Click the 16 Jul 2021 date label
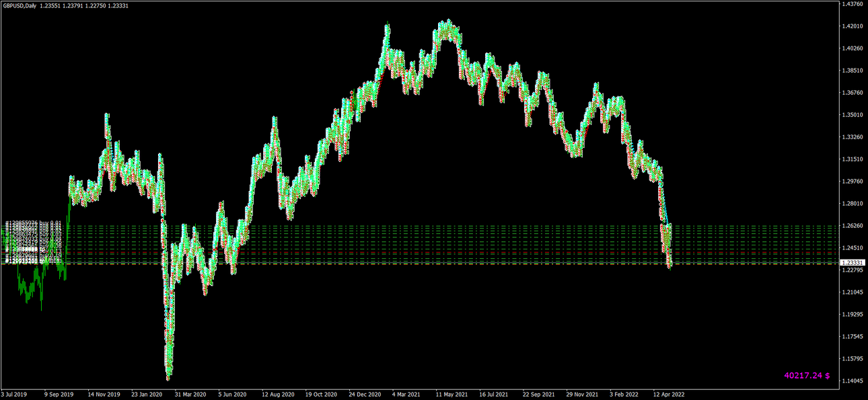Viewport: 868px width, 400px height. coord(495,395)
